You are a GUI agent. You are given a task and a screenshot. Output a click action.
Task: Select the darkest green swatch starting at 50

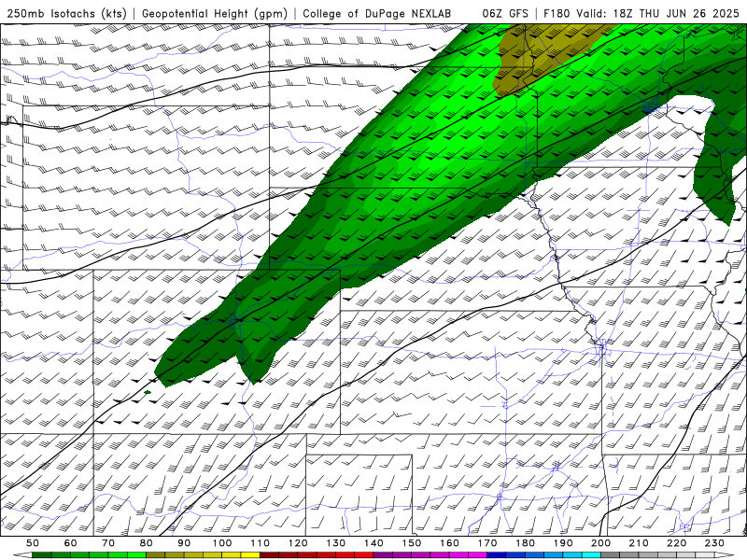point(41,554)
